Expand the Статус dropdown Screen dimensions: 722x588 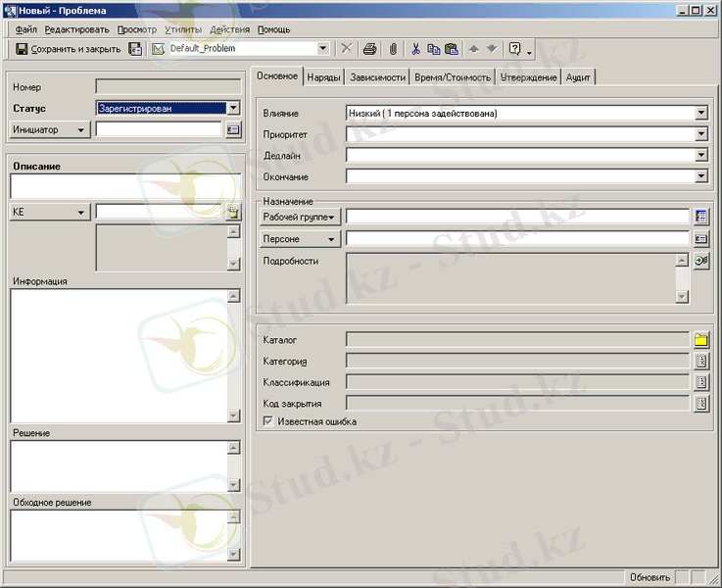tap(234, 109)
